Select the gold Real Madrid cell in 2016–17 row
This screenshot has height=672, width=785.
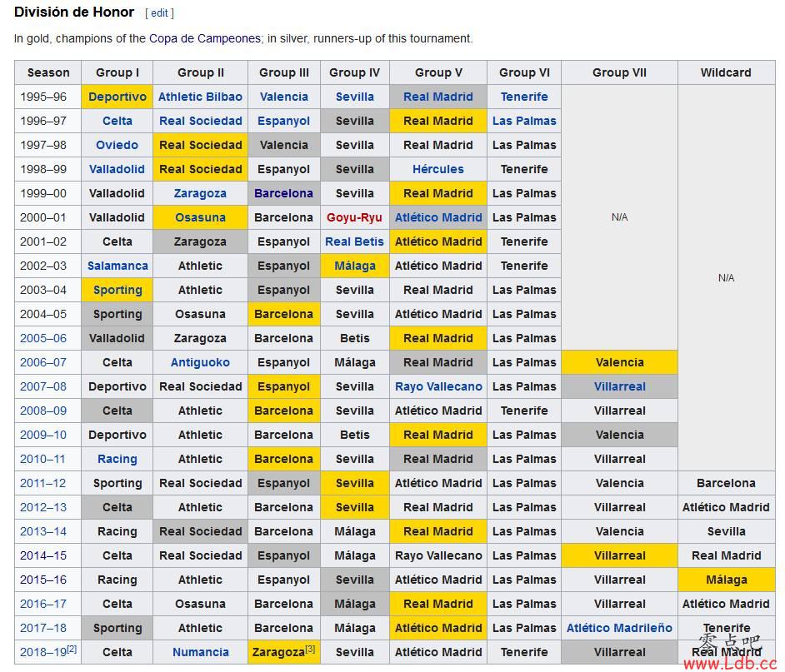[438, 604]
